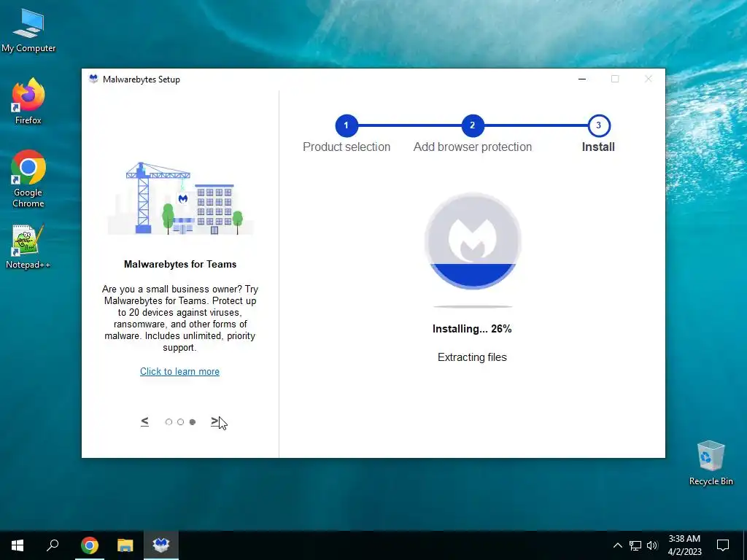The height and width of the screenshot is (560, 747).
Task: Click step 3 Install circle
Action: pos(599,125)
